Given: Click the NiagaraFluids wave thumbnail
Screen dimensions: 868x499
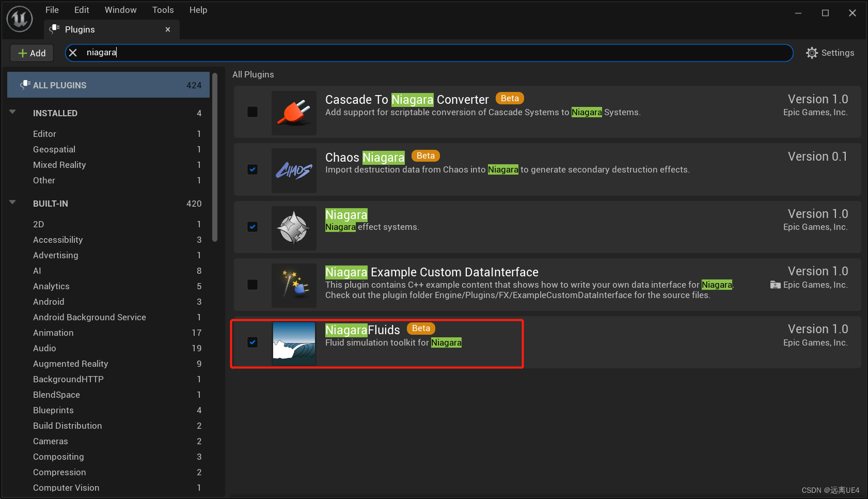Looking at the screenshot, I should [x=294, y=343].
